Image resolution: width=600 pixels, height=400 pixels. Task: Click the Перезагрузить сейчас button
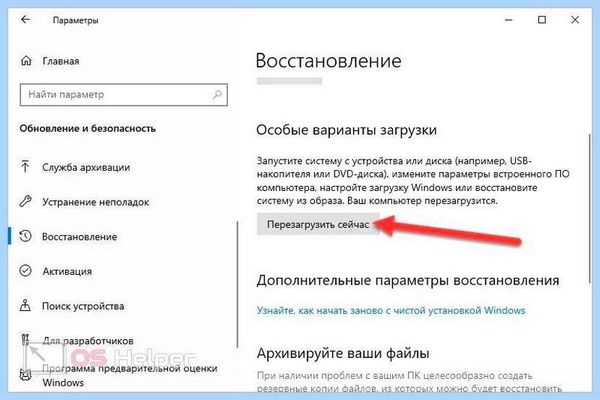coord(318,224)
